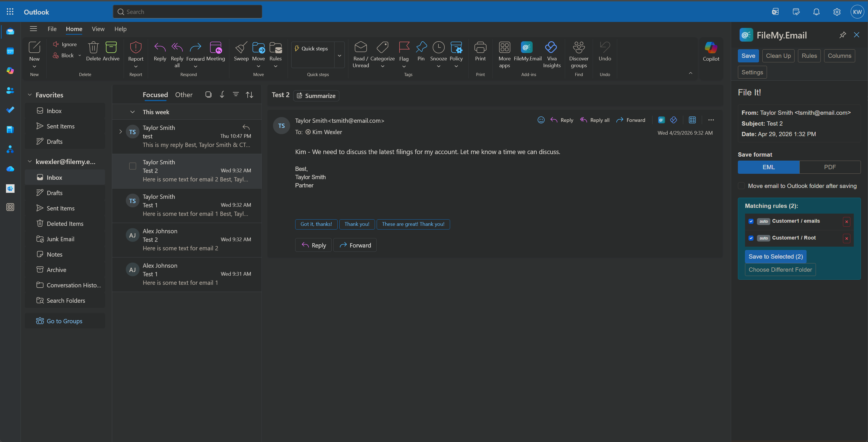Check the Taylor Smith Test 2 message checkbox
Viewport: 868px width, 442px height.
(133, 166)
